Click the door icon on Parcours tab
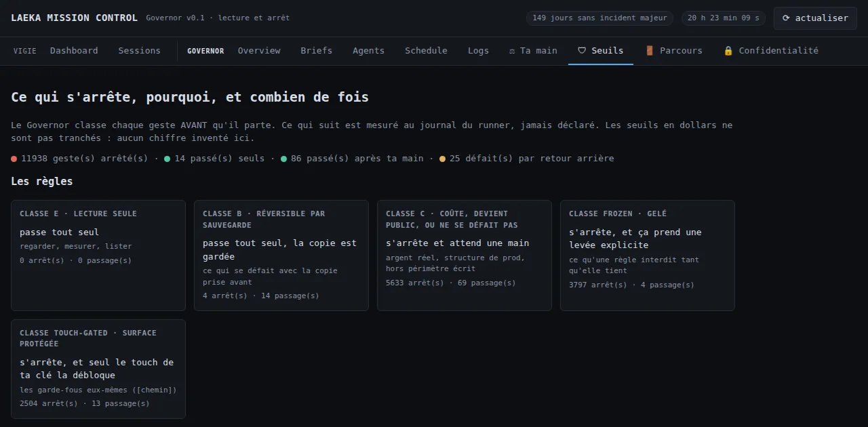The image size is (868, 427). (650, 51)
